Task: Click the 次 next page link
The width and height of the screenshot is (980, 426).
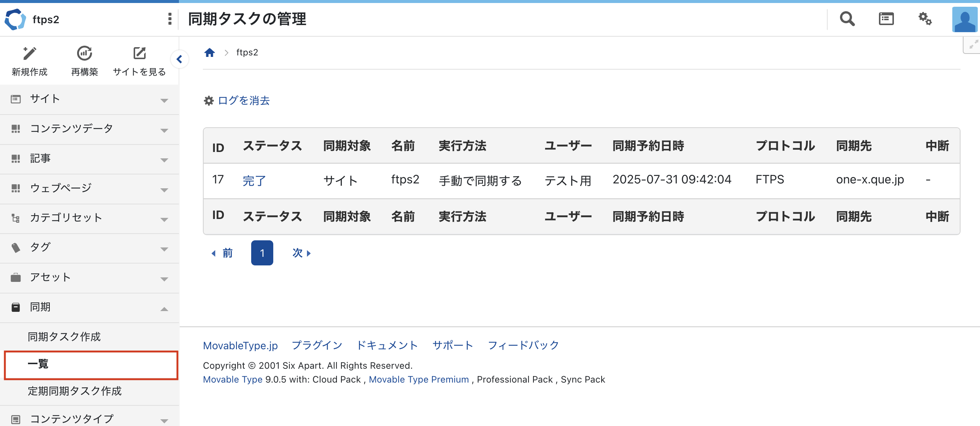Action: 301,253
